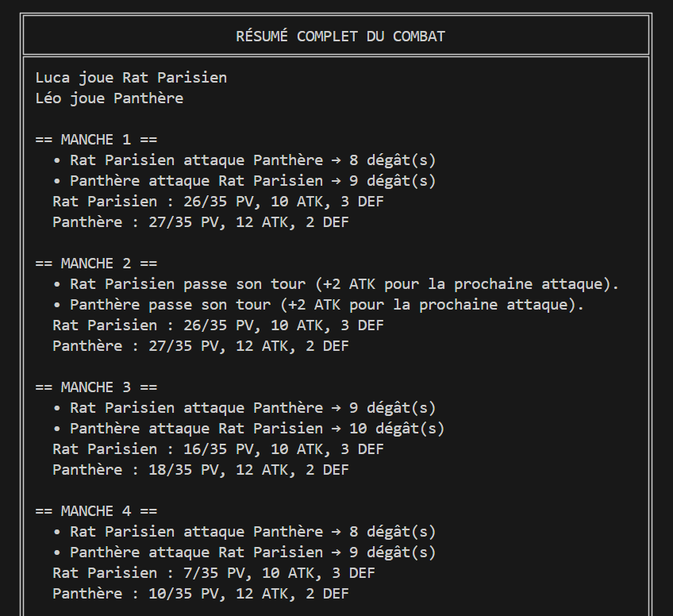The image size is (673, 616).
Task: Click the "Panthère passe son tour" line
Action: point(318,305)
